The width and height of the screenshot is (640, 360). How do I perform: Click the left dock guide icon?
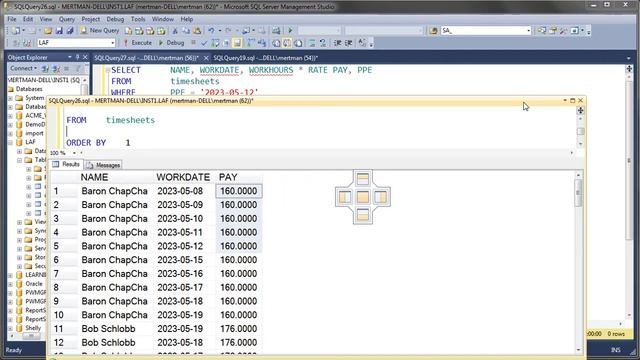point(344,197)
